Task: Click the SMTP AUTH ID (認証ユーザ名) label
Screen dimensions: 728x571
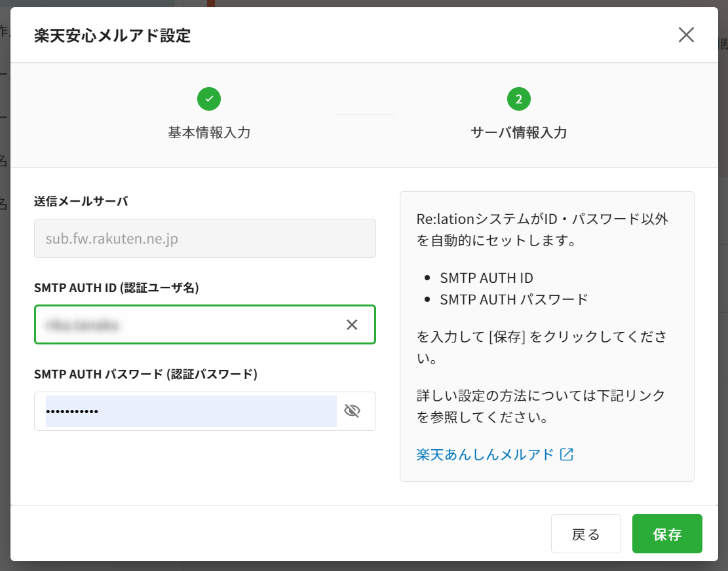Action: [x=116, y=287]
